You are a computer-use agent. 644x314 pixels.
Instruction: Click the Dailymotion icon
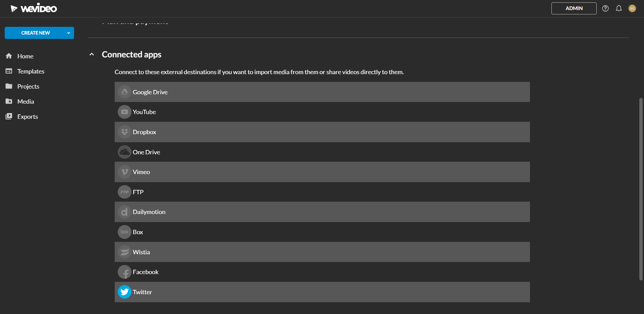click(x=124, y=212)
